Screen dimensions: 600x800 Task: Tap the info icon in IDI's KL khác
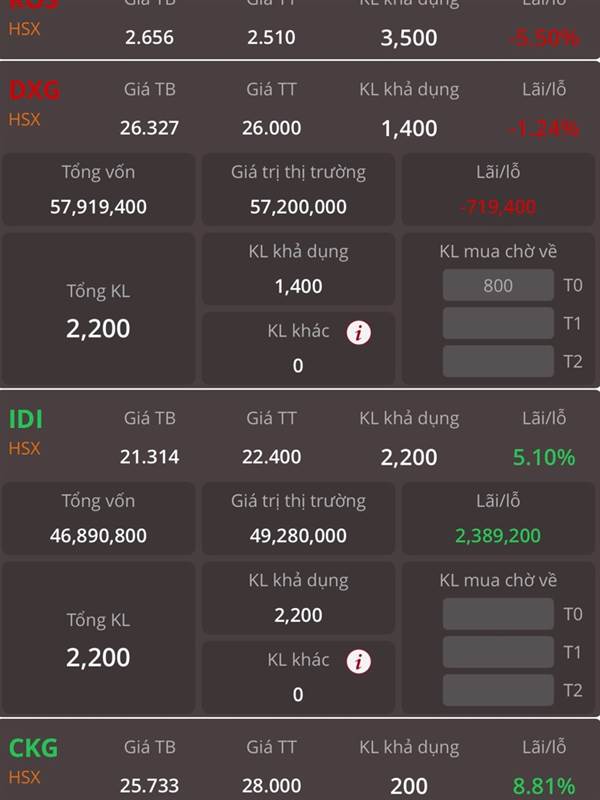(x=359, y=662)
